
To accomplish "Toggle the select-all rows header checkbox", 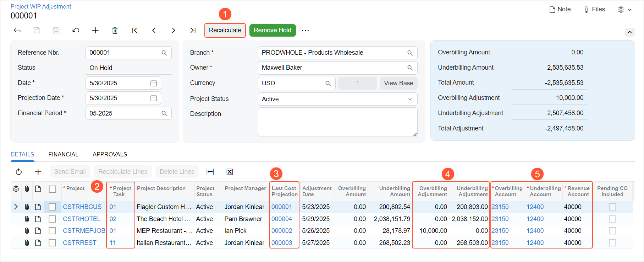I will pyautogui.click(x=52, y=189).
